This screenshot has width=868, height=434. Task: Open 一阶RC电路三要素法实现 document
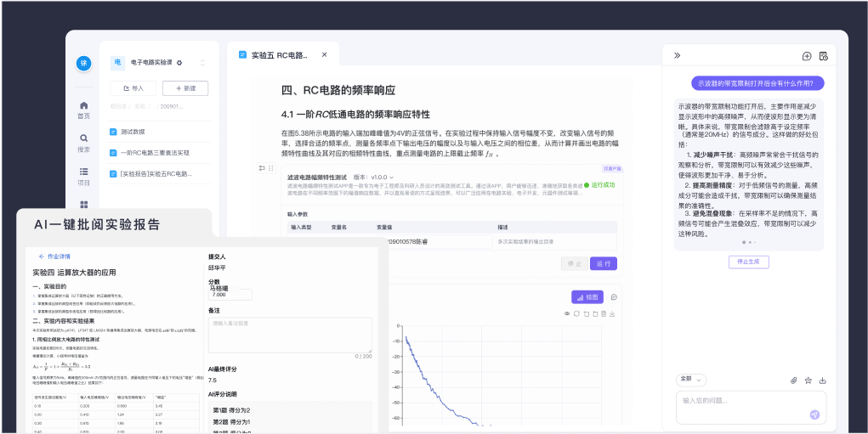160,153
